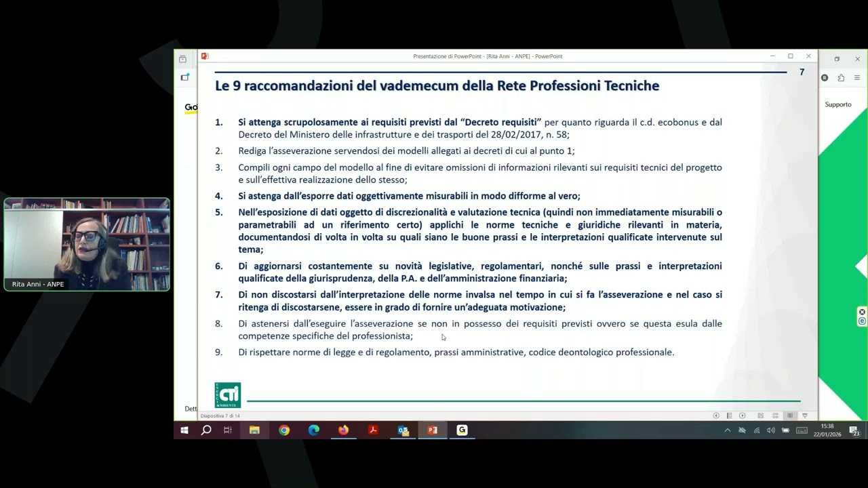868x488 pixels.
Task: Switch to Normal view in PowerPoint
Action: pyautogui.click(x=761, y=415)
